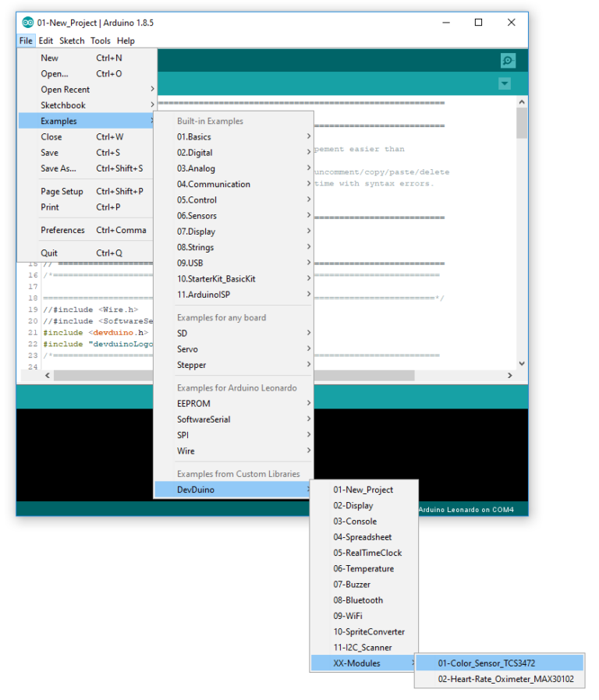Screen dimensions: 599x700
Task: Expand the 01.Basics examples submenu
Action: [x=194, y=137]
